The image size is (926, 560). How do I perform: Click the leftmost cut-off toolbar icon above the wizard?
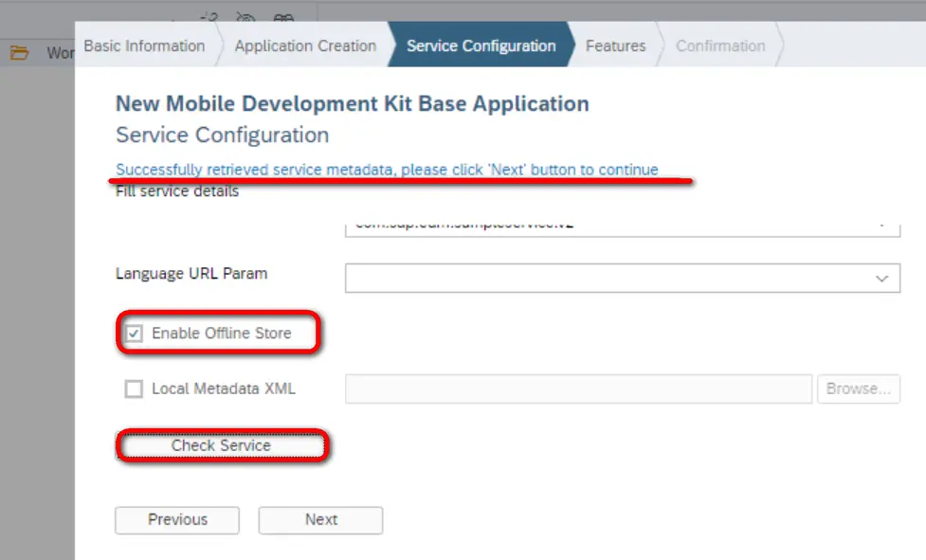tap(209, 16)
